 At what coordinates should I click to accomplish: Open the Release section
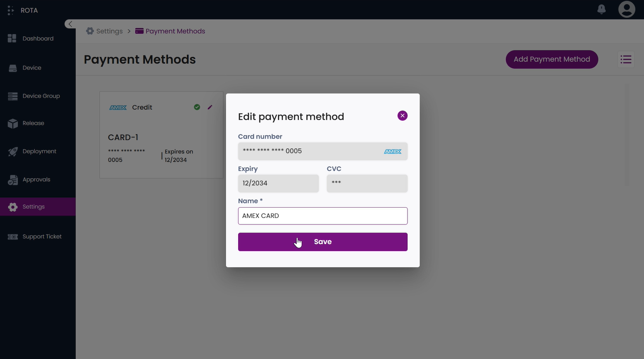click(33, 123)
